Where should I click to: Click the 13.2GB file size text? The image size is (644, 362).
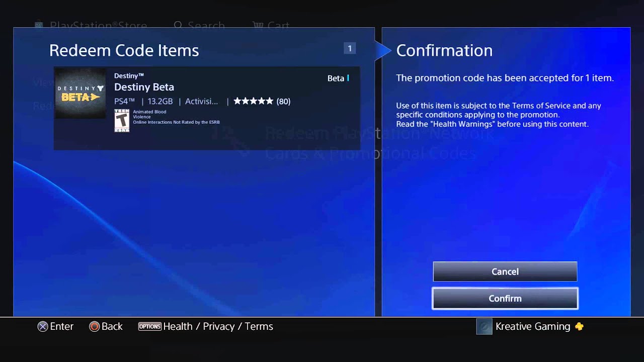pyautogui.click(x=160, y=101)
